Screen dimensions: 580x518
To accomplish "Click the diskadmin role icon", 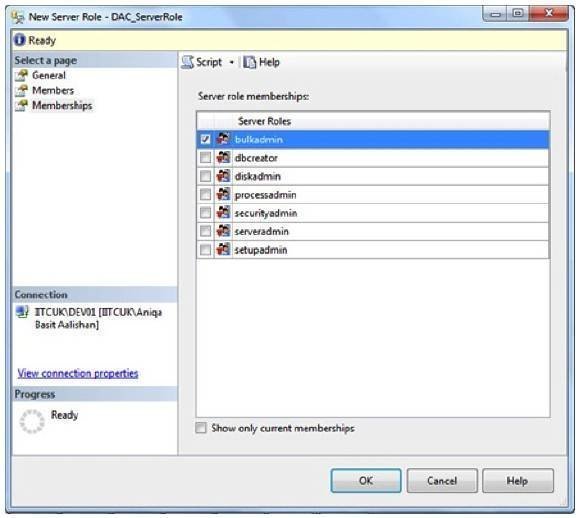I will pyautogui.click(x=223, y=176).
